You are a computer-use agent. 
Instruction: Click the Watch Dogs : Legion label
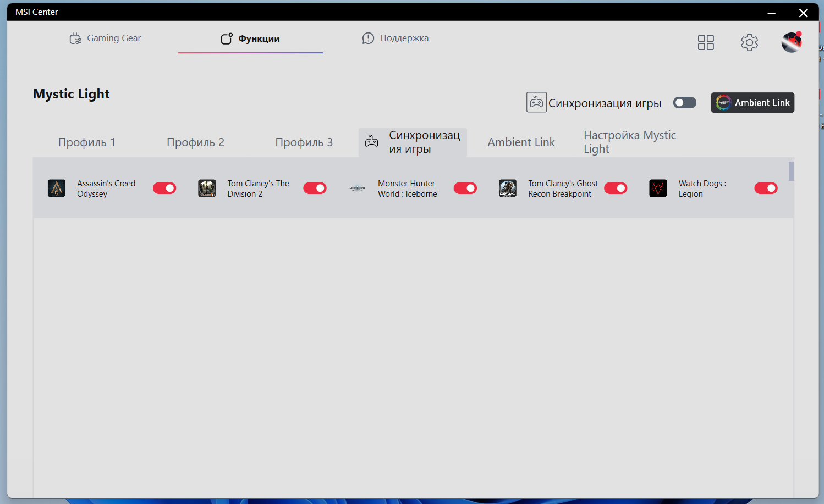click(702, 189)
